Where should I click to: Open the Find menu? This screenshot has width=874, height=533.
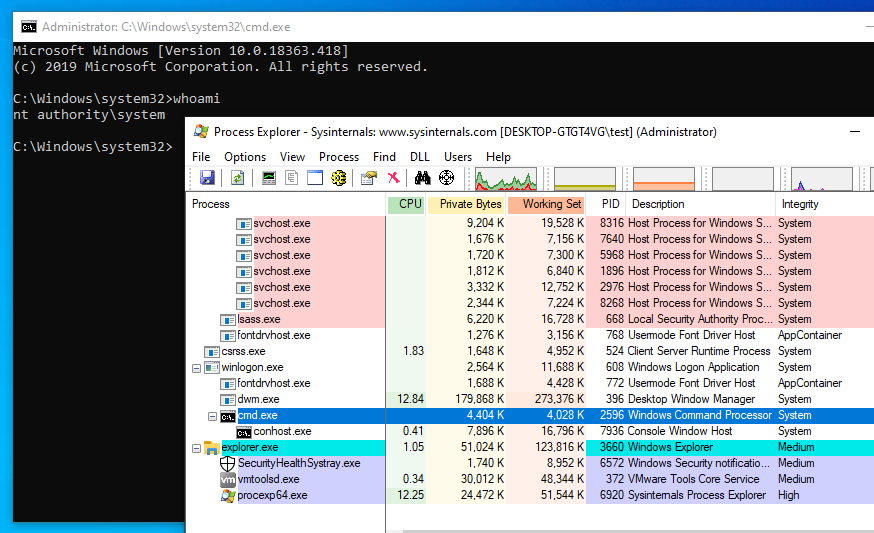[384, 157]
